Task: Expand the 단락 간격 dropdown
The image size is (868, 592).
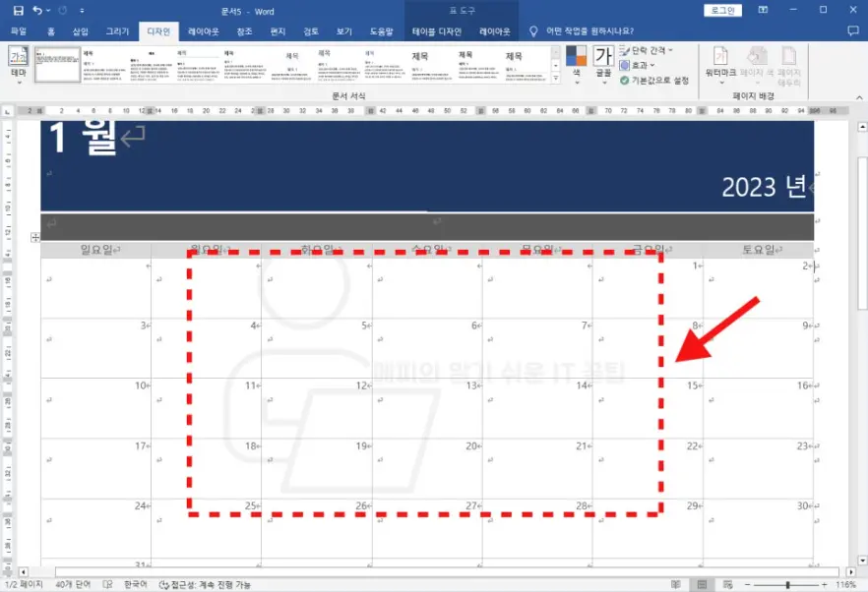Action: pyautogui.click(x=651, y=50)
